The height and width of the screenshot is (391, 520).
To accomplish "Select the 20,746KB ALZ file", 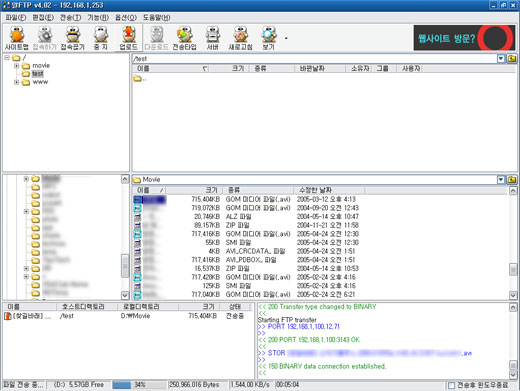I will click(245, 217).
